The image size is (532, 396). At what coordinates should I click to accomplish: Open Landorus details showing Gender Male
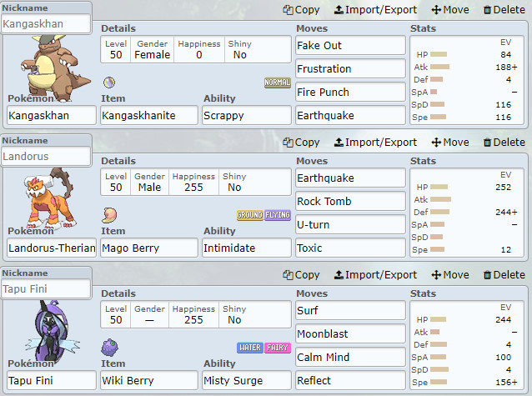click(x=196, y=182)
